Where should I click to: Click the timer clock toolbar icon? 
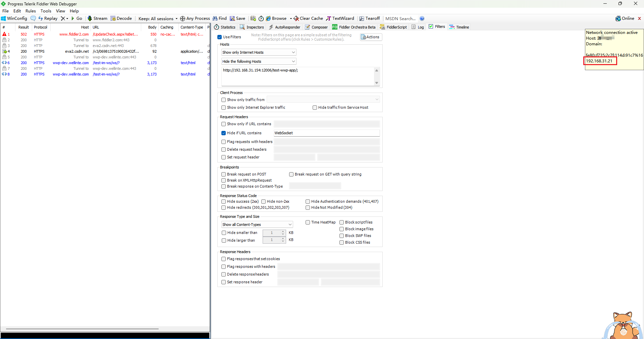click(261, 18)
